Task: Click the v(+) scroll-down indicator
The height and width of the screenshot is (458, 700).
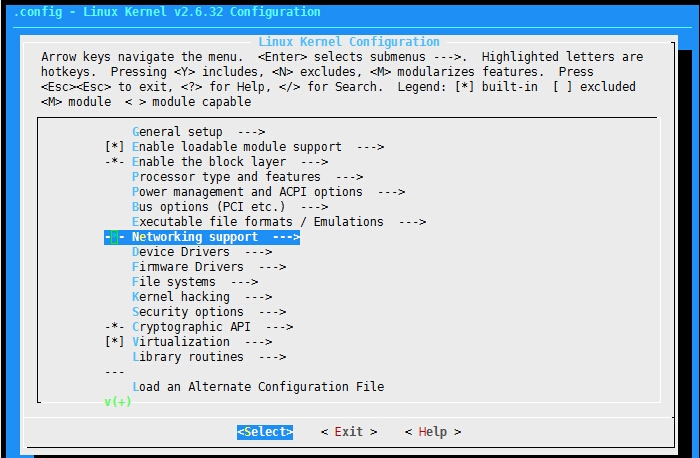Action: pos(118,401)
